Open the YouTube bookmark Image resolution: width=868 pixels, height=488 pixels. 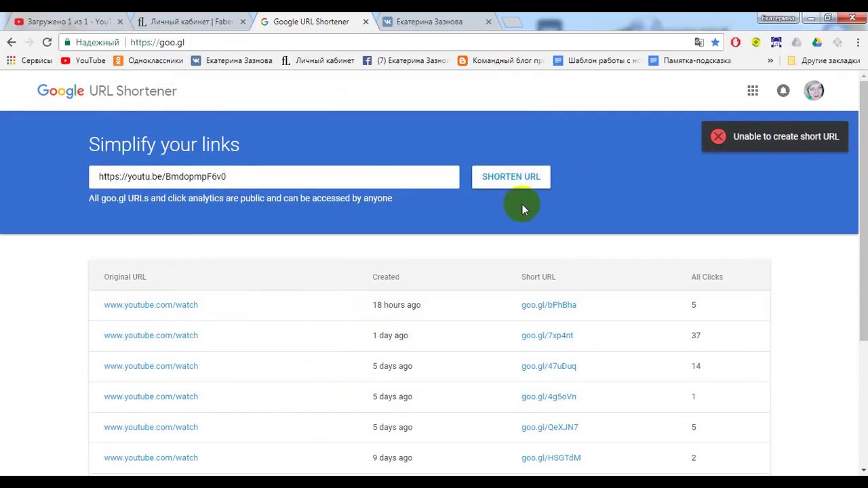(83, 60)
